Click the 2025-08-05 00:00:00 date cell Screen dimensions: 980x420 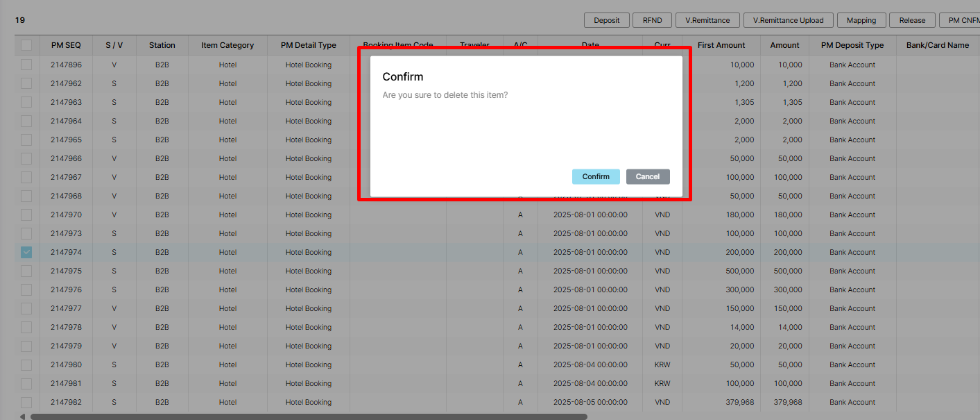590,402
